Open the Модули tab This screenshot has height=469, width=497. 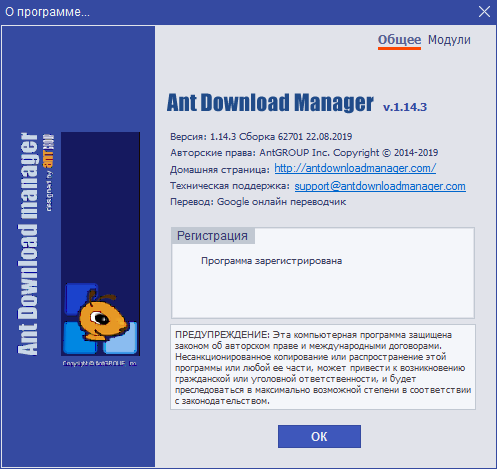pos(449,40)
